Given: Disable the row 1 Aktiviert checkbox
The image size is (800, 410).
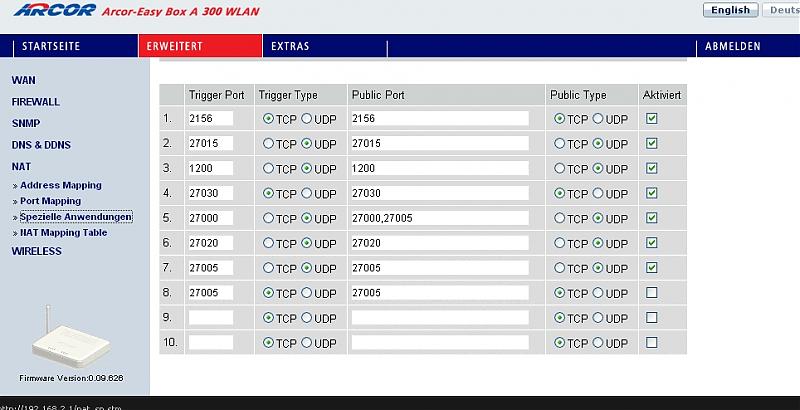Looking at the screenshot, I should point(652,118).
